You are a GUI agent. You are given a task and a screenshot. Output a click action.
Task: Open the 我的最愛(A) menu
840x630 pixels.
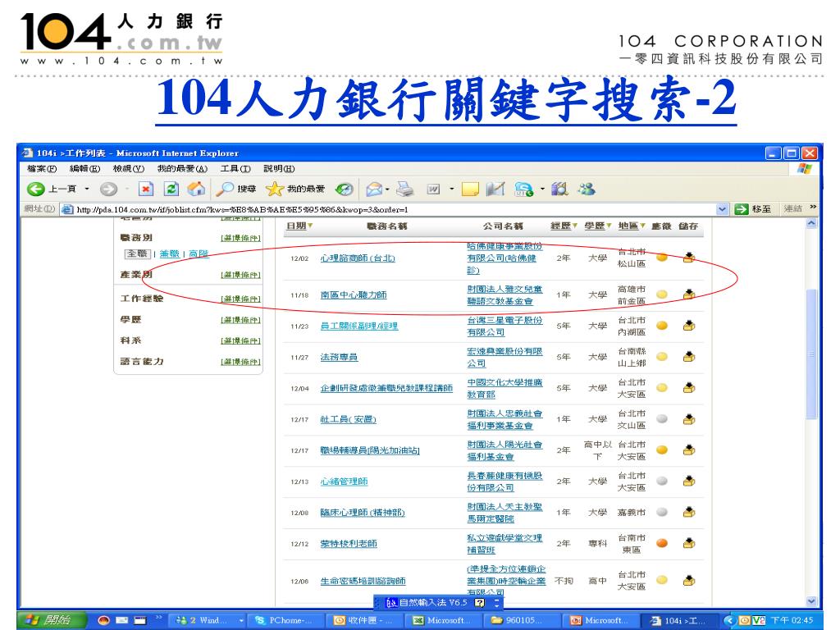(182, 169)
